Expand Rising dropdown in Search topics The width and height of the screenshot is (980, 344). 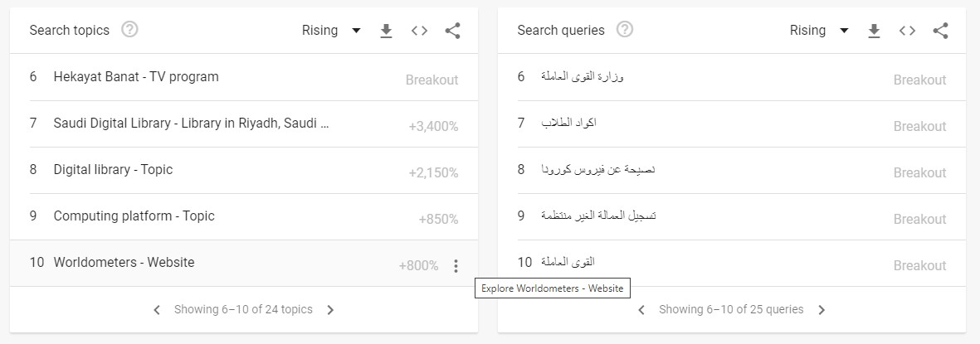pos(331,30)
